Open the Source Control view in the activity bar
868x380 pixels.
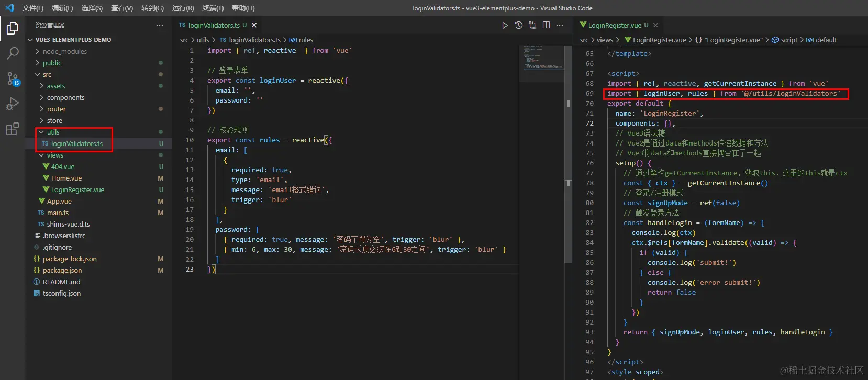pos(13,79)
